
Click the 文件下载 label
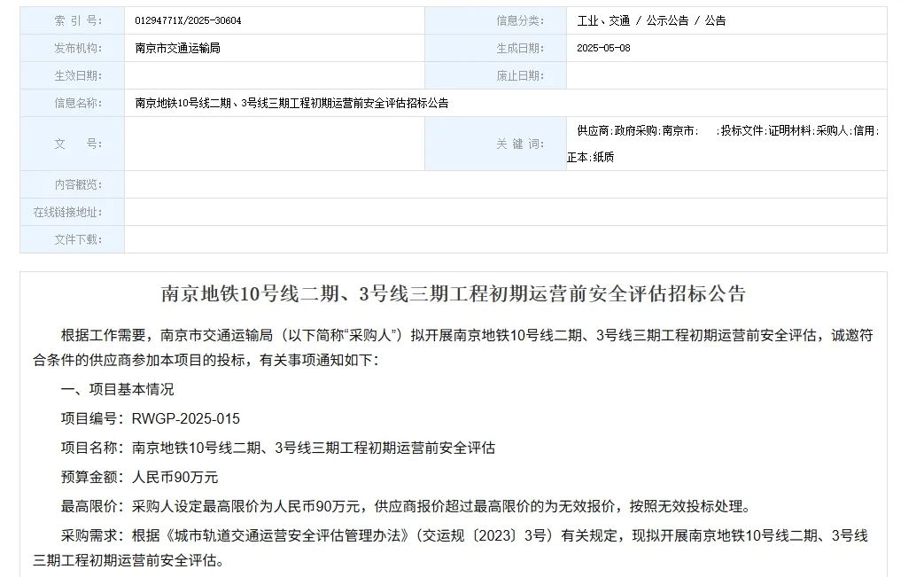point(78,240)
